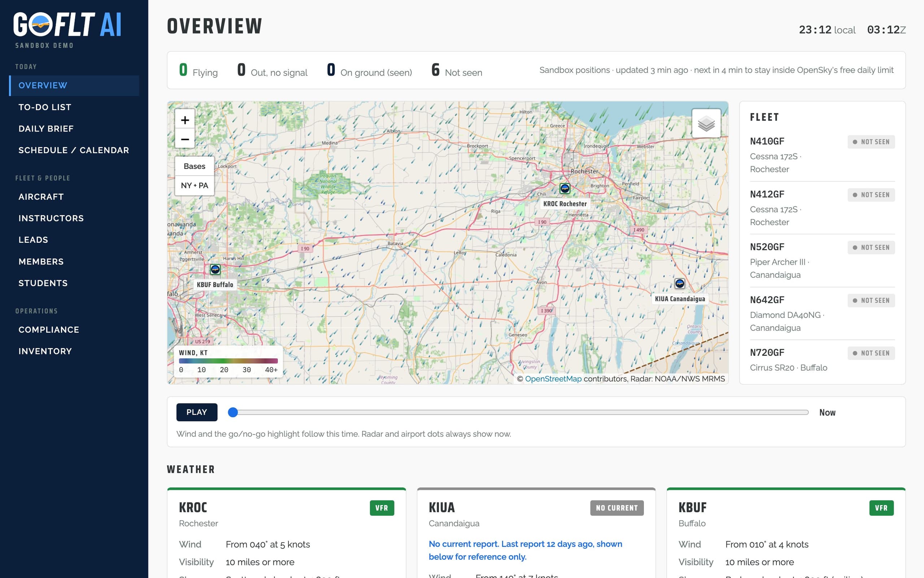Click the GOFLT AI logo
This screenshot has height=578, width=924.
(x=67, y=25)
